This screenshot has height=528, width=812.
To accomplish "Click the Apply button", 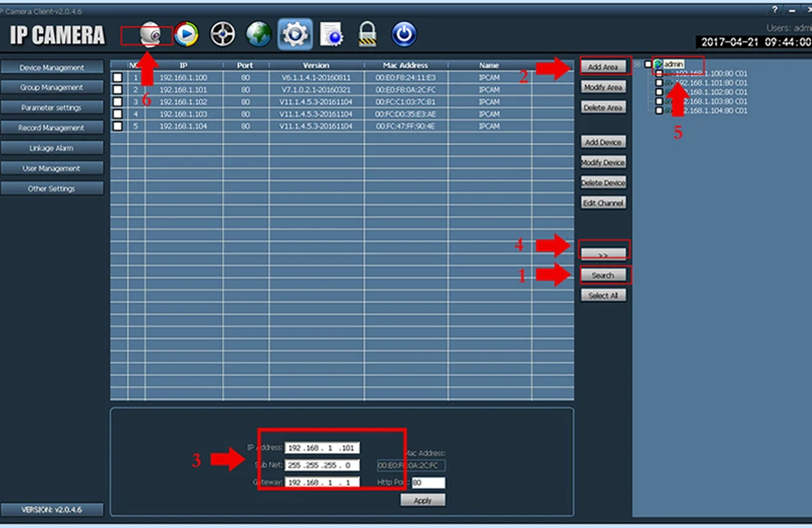I will click(423, 500).
